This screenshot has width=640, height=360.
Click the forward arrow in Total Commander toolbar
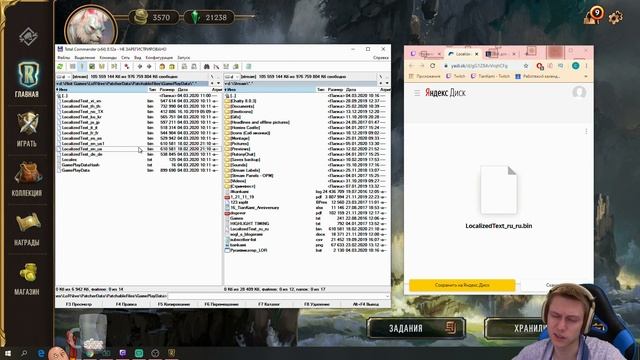click(149, 67)
